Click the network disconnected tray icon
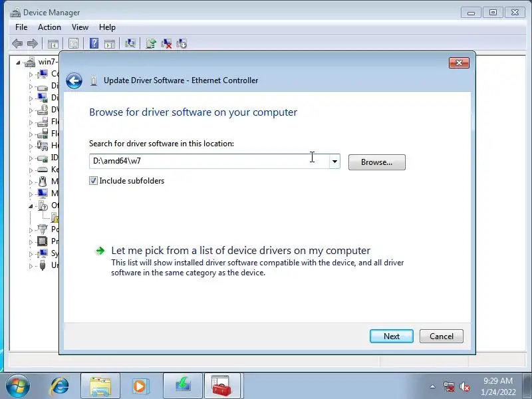 pos(449,386)
